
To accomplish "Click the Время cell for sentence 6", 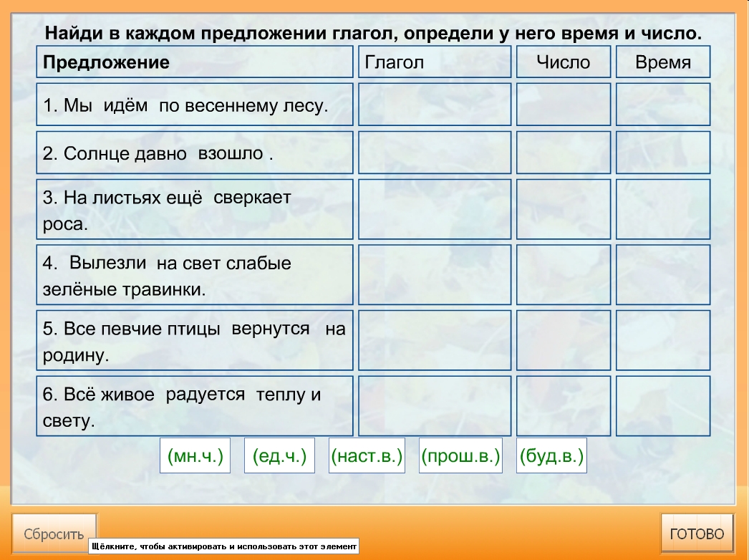I will click(663, 406).
